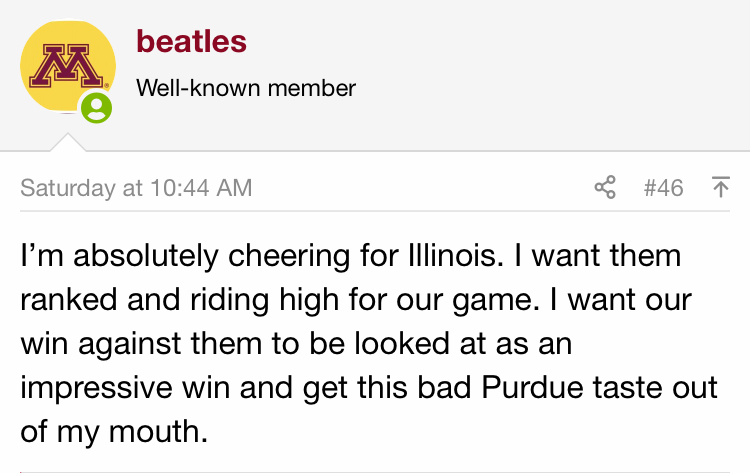Open the #46 post number permalink

click(663, 187)
